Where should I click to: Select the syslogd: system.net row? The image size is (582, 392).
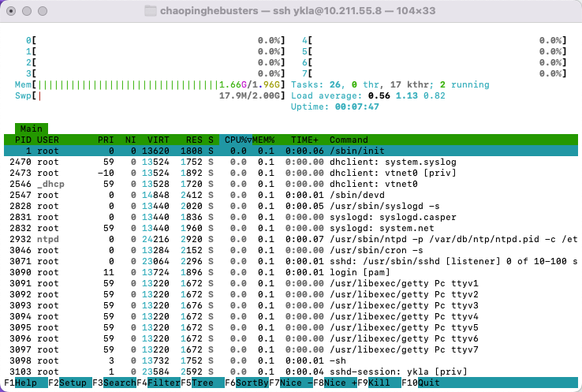click(x=291, y=228)
